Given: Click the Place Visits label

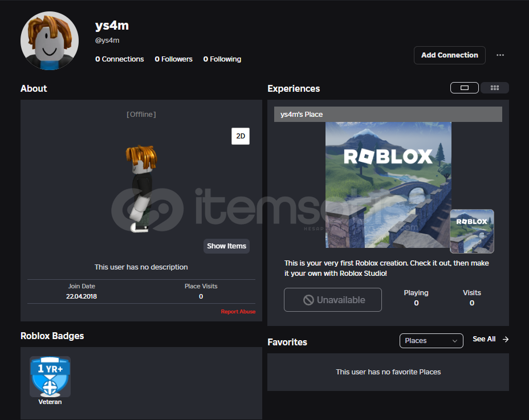Looking at the screenshot, I should tap(201, 286).
